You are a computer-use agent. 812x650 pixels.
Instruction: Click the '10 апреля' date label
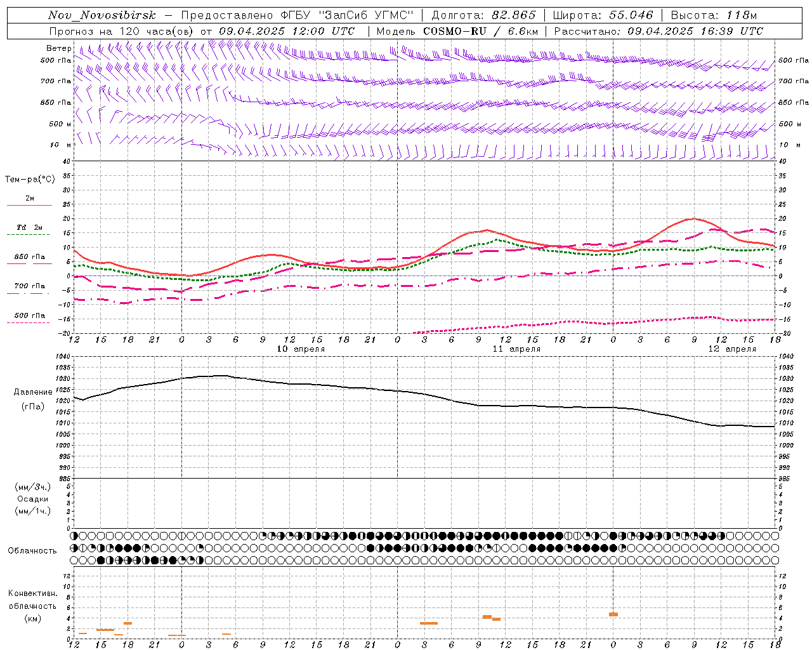[x=301, y=349]
